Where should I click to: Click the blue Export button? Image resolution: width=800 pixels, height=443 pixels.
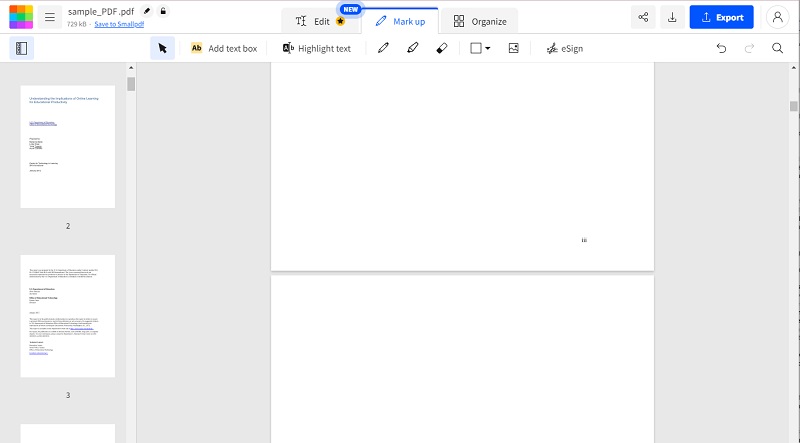(x=721, y=17)
